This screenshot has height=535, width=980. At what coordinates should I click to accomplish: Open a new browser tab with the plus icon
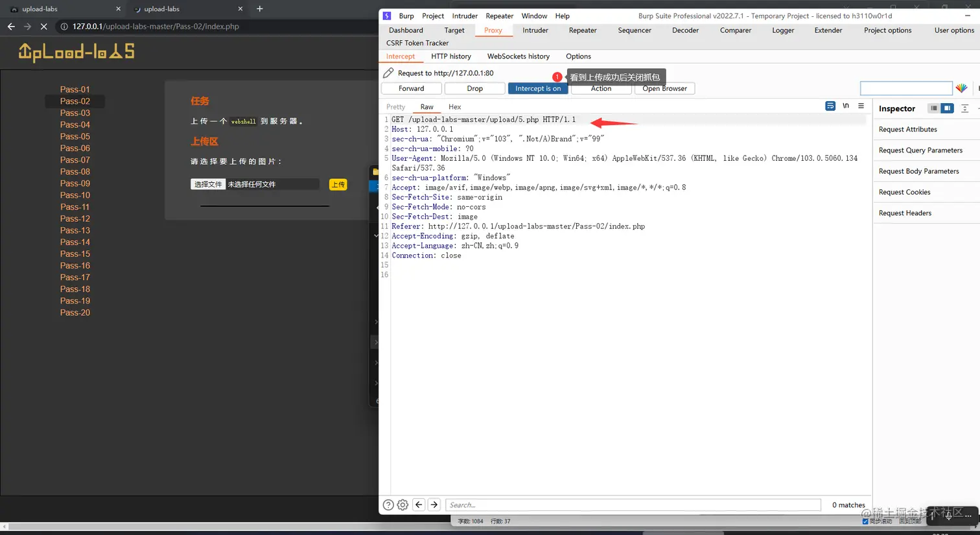(x=260, y=8)
